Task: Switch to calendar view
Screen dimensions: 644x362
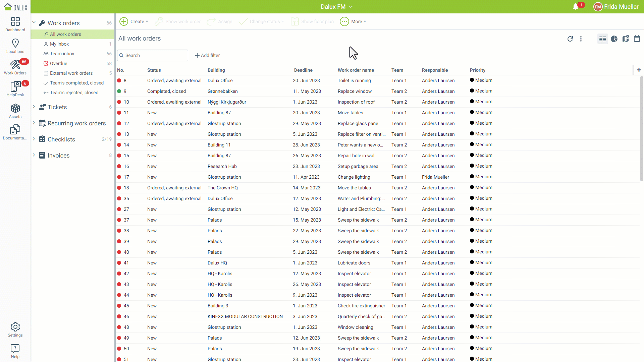Action: click(637, 39)
